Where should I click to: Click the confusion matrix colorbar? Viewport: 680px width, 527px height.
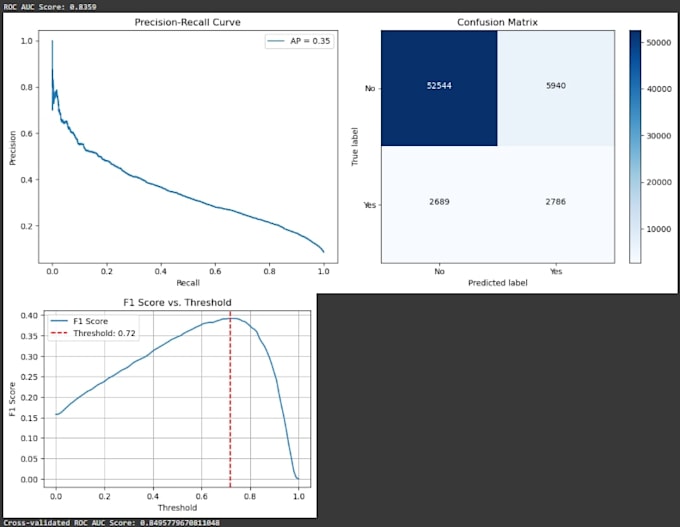click(635, 147)
